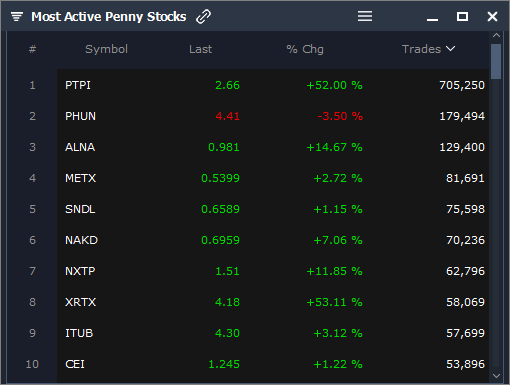Open the filter icon beside the title
Screen dimensions: 510x385
pyautogui.click(x=17, y=16)
